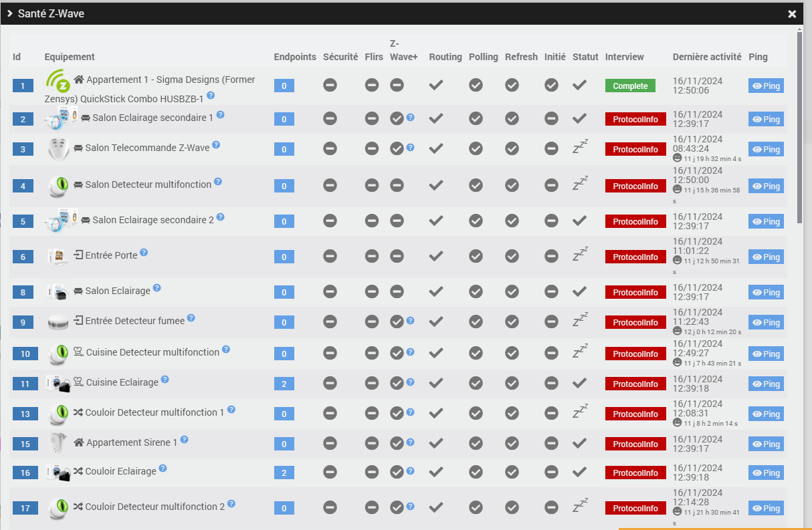The image size is (812, 530).
Task: Ping Couloir Detecteur multifonction 2
Action: pos(766,508)
